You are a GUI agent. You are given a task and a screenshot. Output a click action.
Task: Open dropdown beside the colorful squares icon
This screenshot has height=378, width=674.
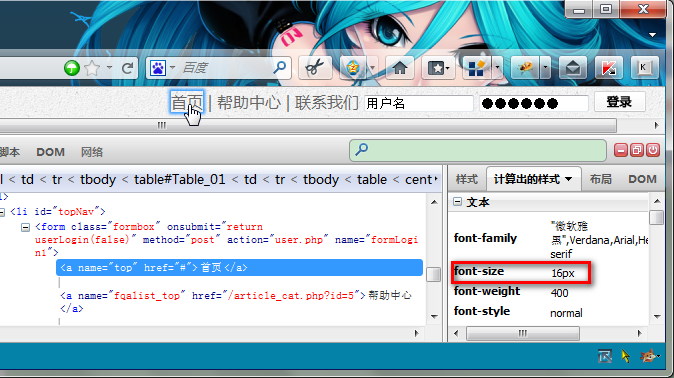pyautogui.click(x=497, y=68)
